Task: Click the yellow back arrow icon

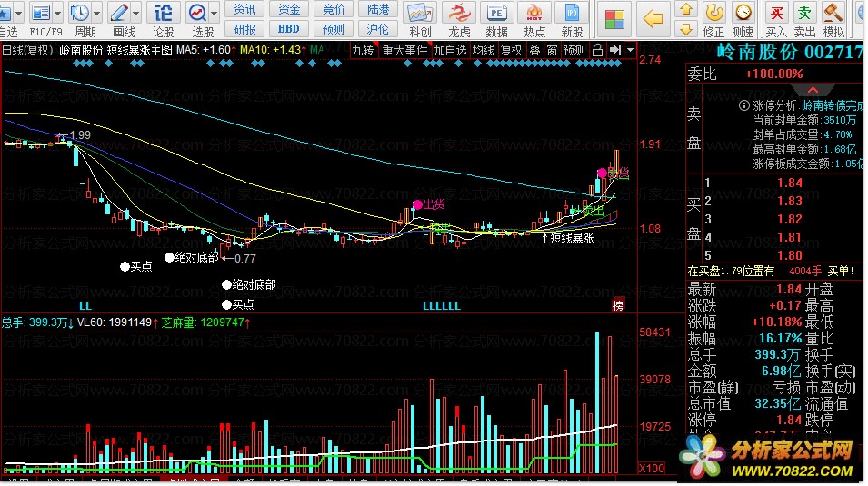Action: 653,19
